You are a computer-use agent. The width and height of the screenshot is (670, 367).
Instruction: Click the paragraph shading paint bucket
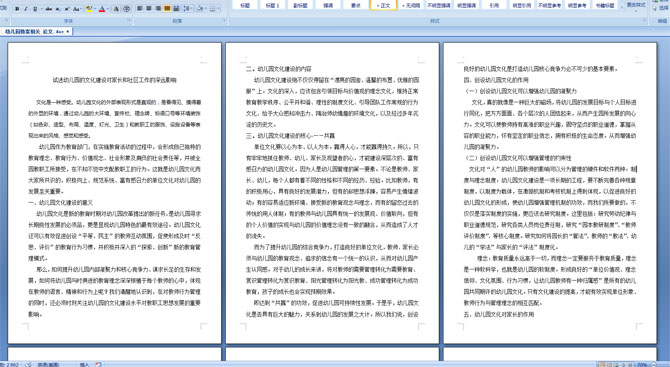(199, 9)
